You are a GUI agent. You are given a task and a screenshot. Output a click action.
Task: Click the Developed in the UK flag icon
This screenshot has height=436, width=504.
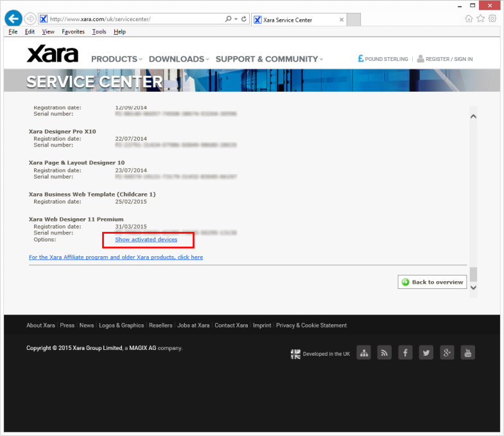[x=296, y=354]
